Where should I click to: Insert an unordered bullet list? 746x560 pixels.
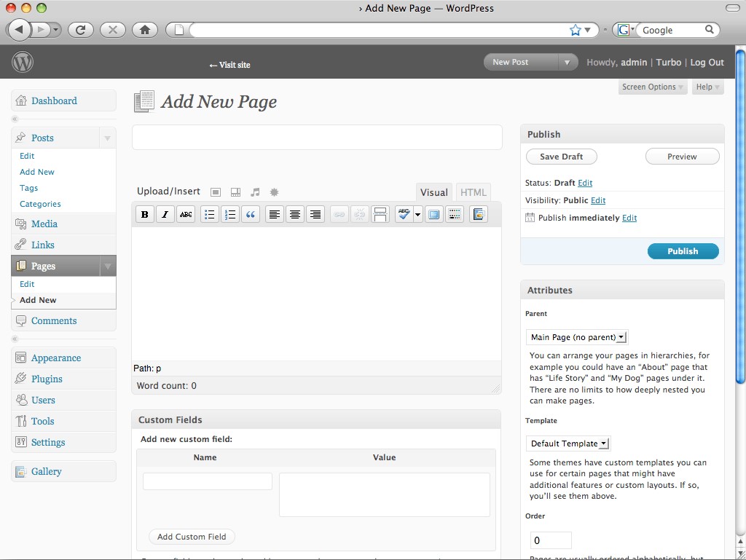[x=210, y=214]
